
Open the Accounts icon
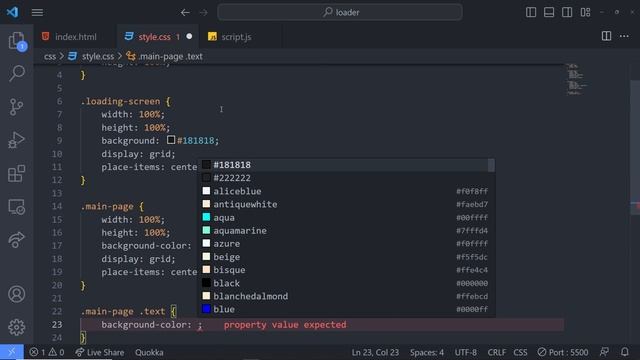[17, 294]
